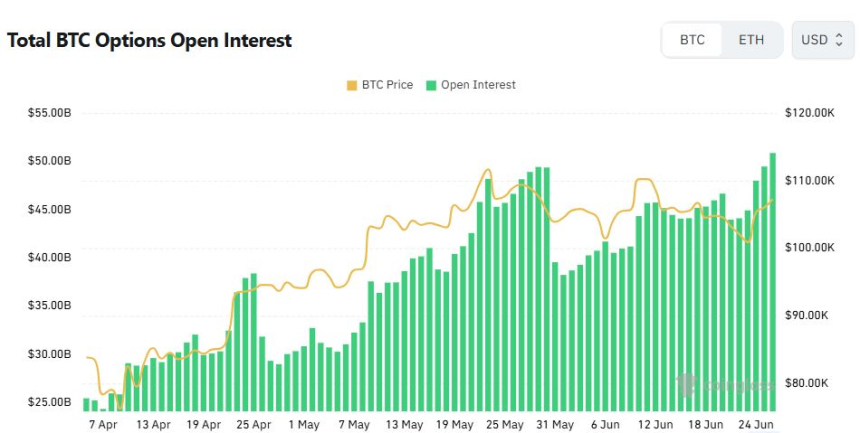Viewport: 860px width, 433px height.
Task: Click the green Open Interest legend swatch
Action: (431, 86)
